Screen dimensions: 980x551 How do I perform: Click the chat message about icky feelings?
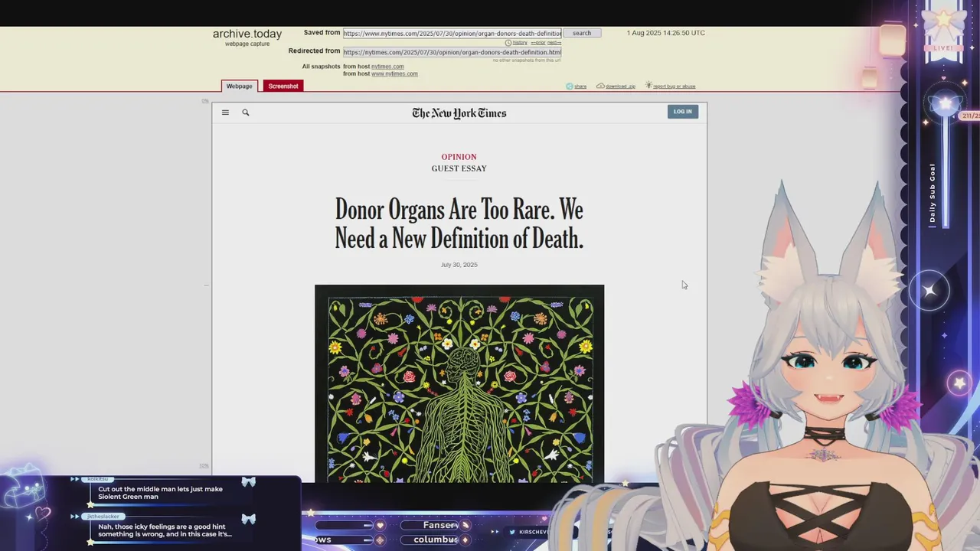point(165,530)
